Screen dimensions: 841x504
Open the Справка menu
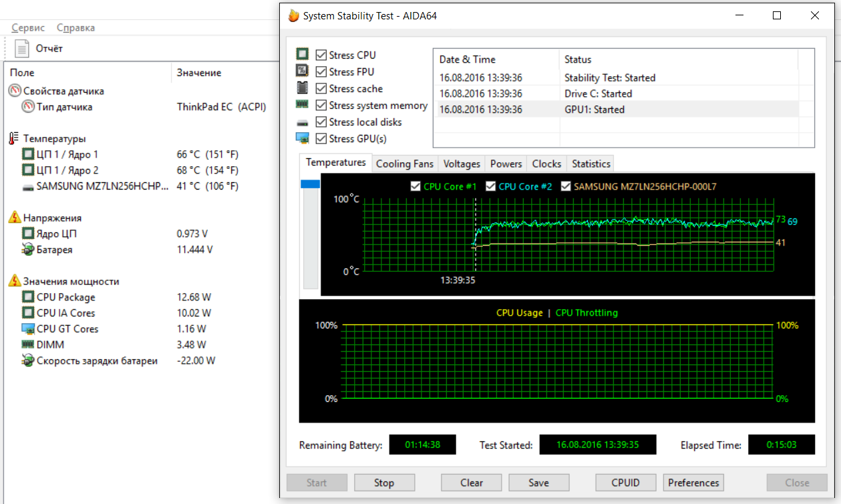[x=75, y=27]
